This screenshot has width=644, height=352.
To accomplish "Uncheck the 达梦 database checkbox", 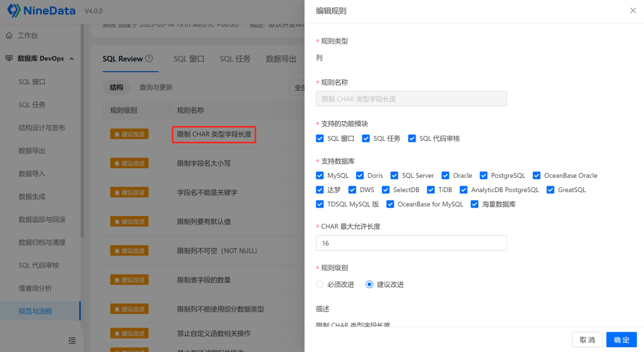I will (320, 190).
